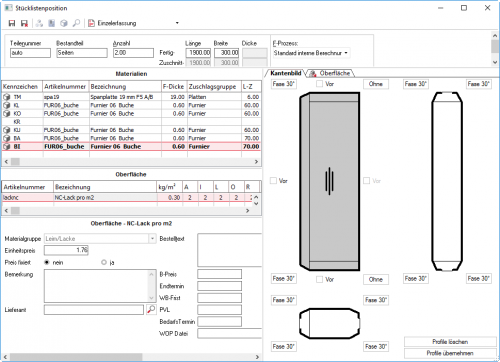Click the Einzelerfassung document icon

[91, 23]
